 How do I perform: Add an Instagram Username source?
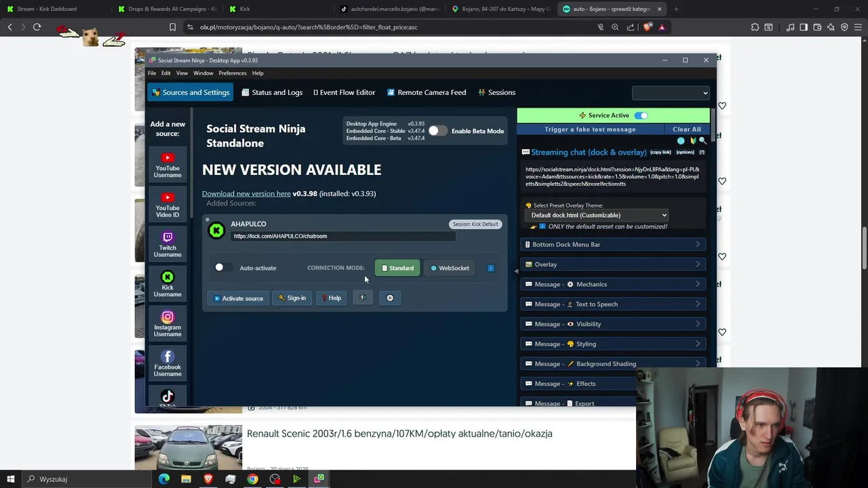click(x=167, y=323)
